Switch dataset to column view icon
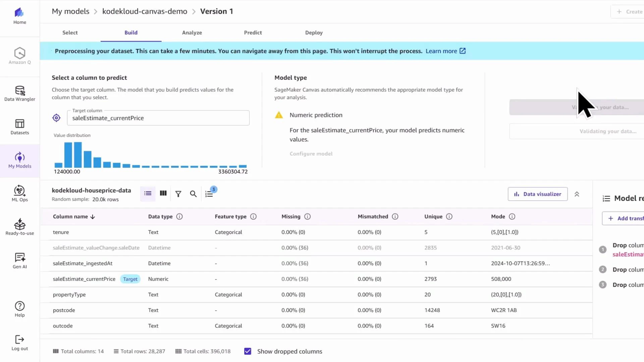Screen dimensions: 644x362 click(163, 193)
